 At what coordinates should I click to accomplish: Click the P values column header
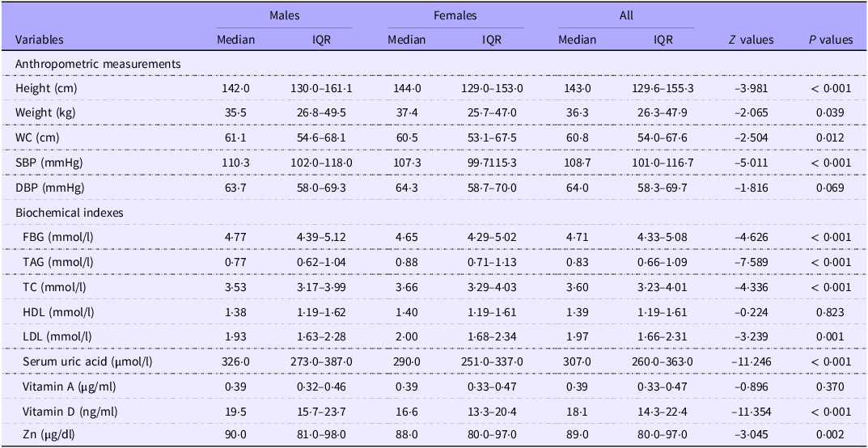(830, 40)
